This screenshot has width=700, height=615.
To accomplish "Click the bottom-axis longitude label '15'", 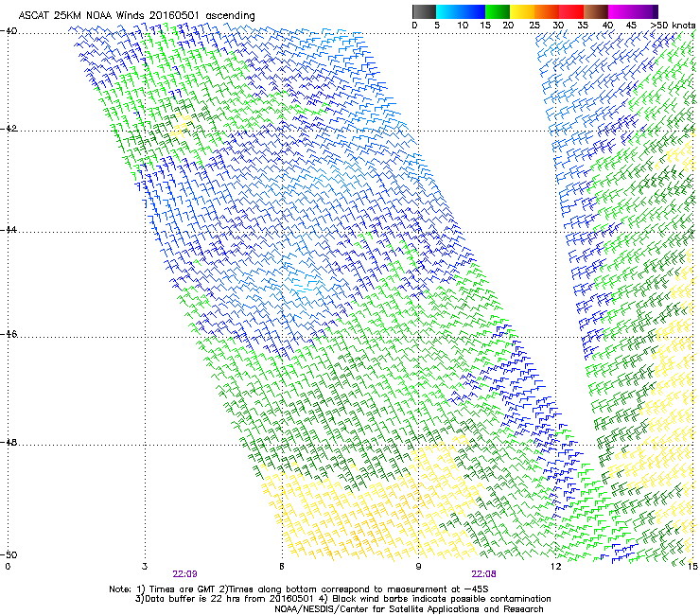I will coord(692,567).
